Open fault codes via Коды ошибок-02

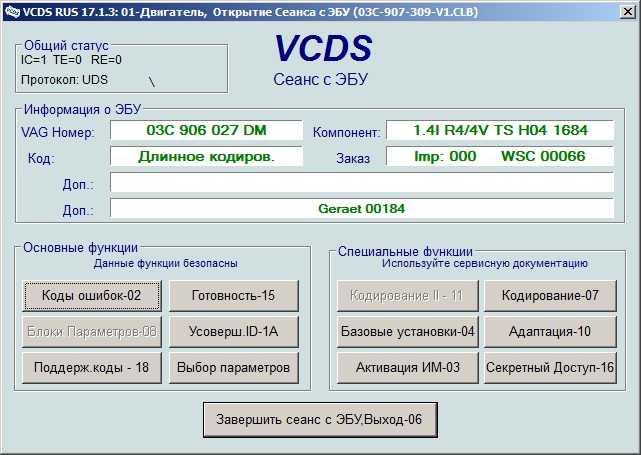(92, 296)
